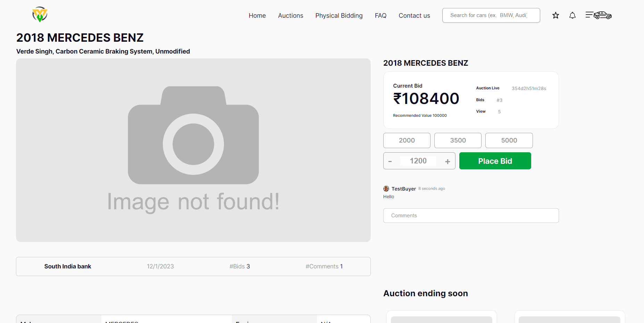Click the Comments input field
The width and height of the screenshot is (644, 323).
point(471,216)
